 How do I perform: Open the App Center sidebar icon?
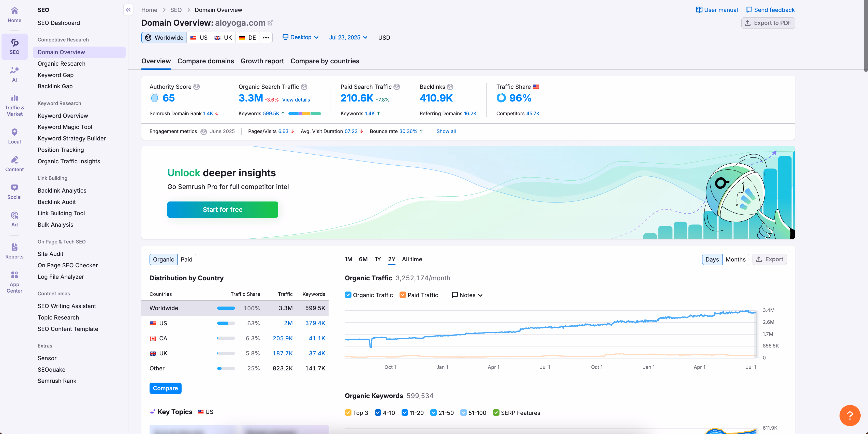14,282
